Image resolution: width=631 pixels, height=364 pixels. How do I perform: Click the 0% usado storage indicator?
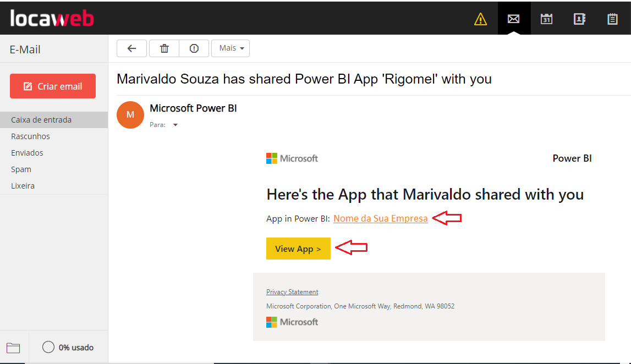click(68, 348)
